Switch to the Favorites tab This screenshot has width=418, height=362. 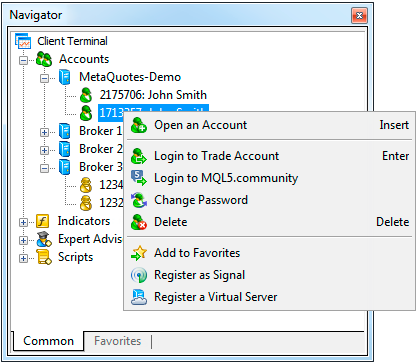tap(117, 341)
